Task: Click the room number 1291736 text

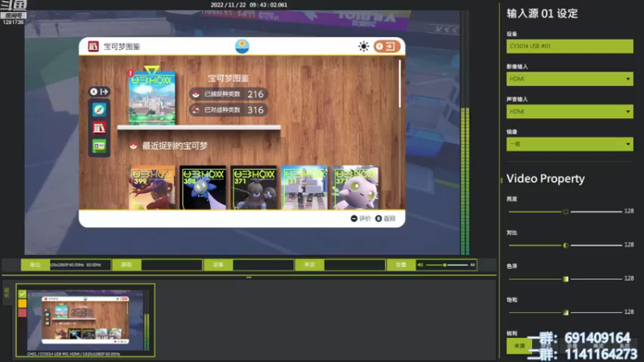Action: coord(13,23)
